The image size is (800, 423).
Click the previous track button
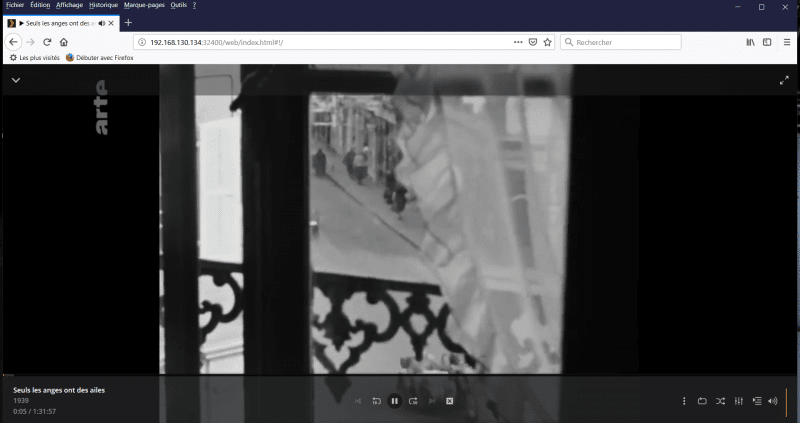(x=358, y=401)
